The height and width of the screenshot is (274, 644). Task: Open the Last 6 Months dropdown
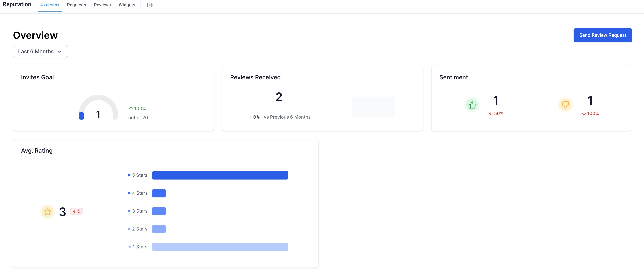tap(36, 51)
